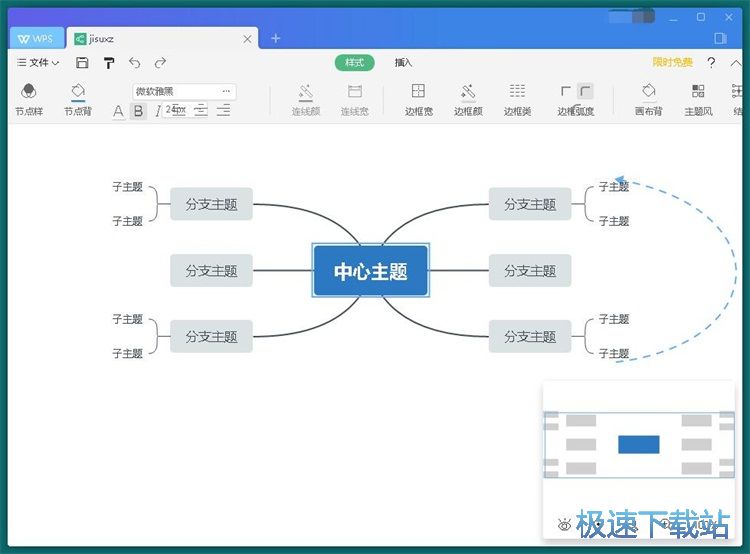
Task: Open the 连线宽度 connector width tool
Action: click(x=354, y=100)
